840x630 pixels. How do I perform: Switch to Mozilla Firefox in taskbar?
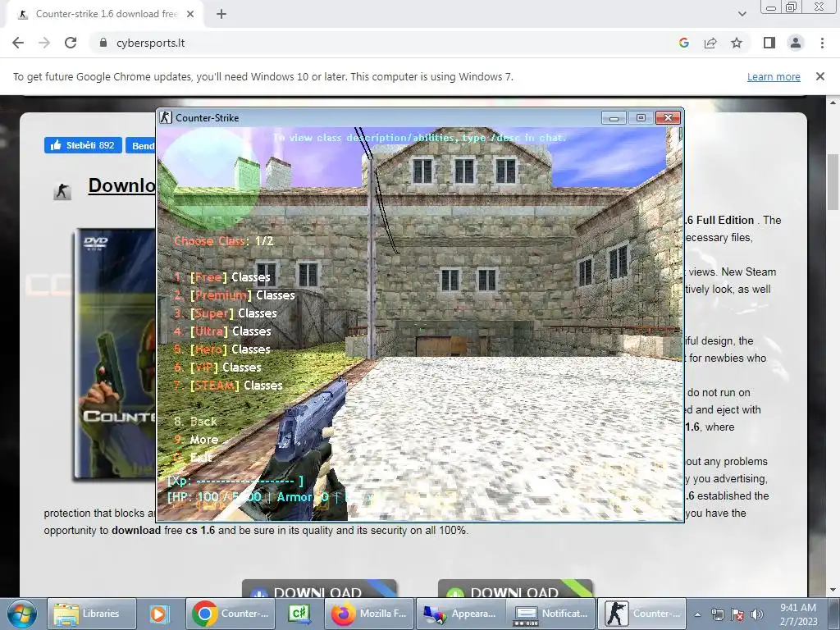(368, 614)
